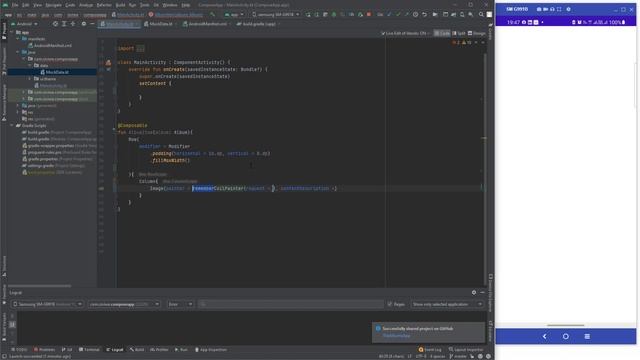
Task: Open the App Inspection tool window
Action: (211, 350)
